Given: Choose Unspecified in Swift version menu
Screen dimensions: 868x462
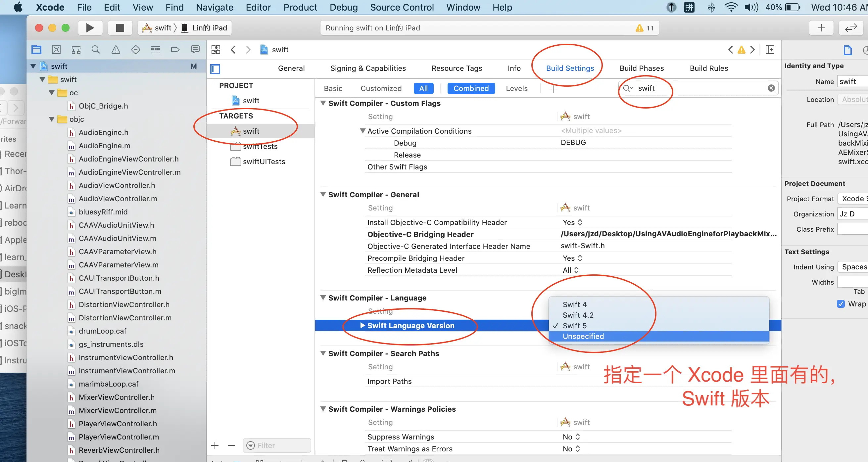Looking at the screenshot, I should coord(583,336).
